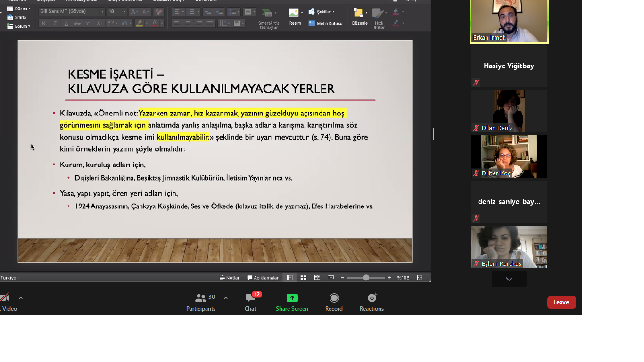Toggle strikethrough formatting button

coord(77,23)
